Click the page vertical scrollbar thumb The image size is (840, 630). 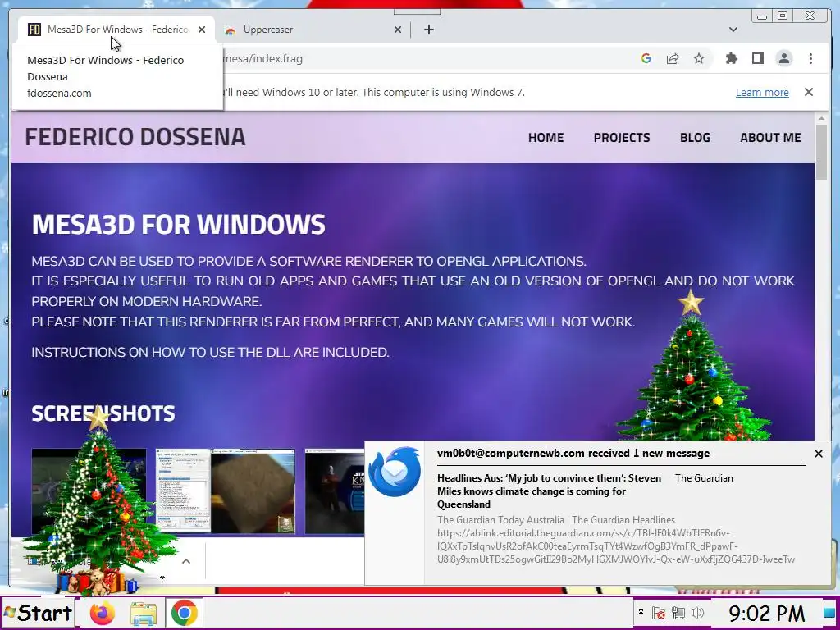(x=822, y=151)
